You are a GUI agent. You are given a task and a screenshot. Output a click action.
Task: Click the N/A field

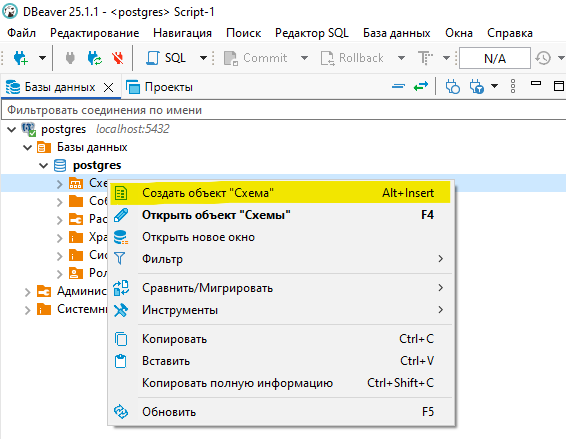coord(495,58)
